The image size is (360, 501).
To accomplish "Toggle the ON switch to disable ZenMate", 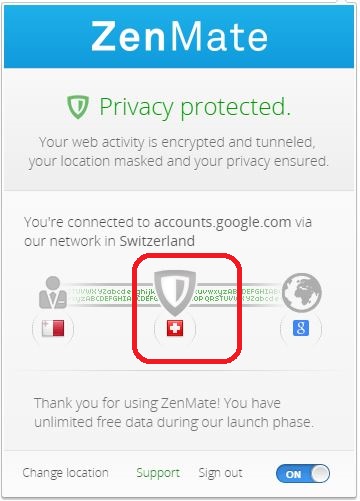I will click(x=303, y=474).
